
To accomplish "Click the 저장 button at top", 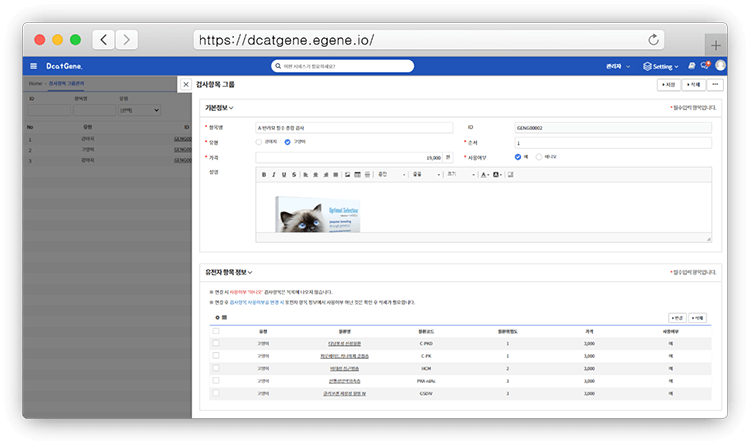I will click(669, 85).
